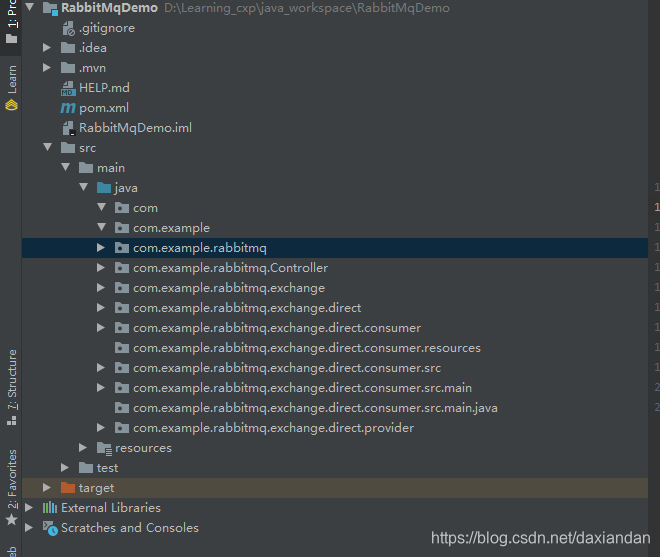Click the src folder icon
660x557 pixels.
[x=68, y=147]
